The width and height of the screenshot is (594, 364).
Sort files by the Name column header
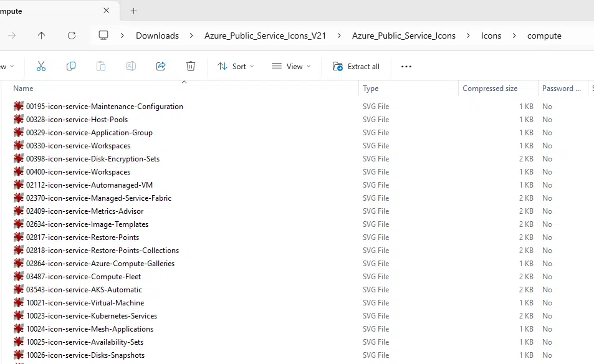pos(23,88)
